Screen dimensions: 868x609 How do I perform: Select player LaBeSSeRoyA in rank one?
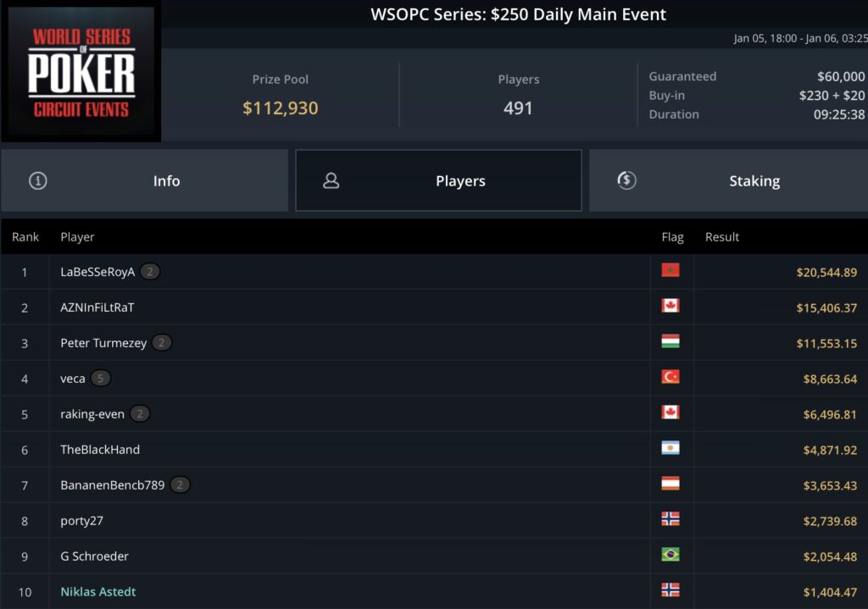(97, 272)
